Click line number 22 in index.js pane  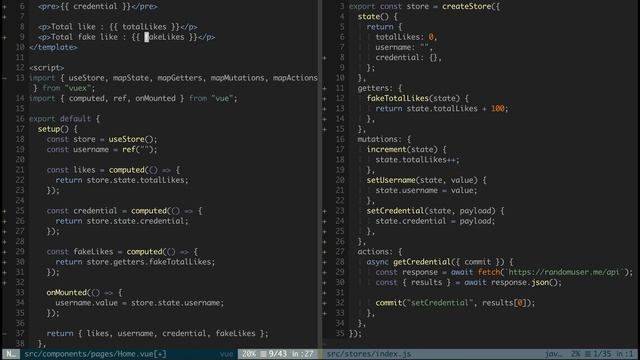(x=340, y=200)
